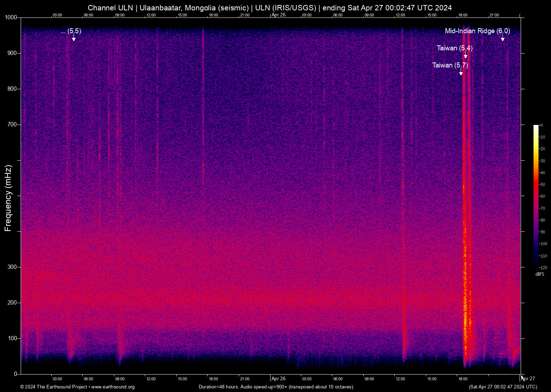
Task: Click the 100 frequency tick label
Action: [x=12, y=338]
